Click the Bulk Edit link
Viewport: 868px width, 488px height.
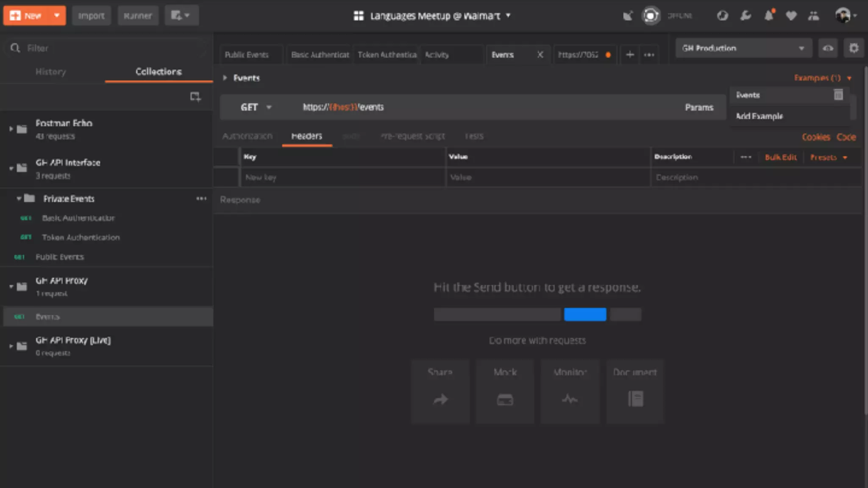780,158
